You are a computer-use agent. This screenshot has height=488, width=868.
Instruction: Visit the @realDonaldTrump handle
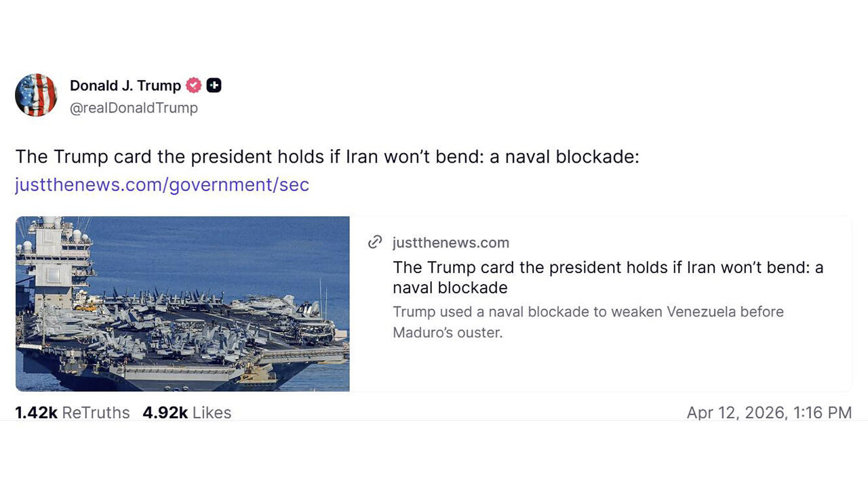[134, 108]
